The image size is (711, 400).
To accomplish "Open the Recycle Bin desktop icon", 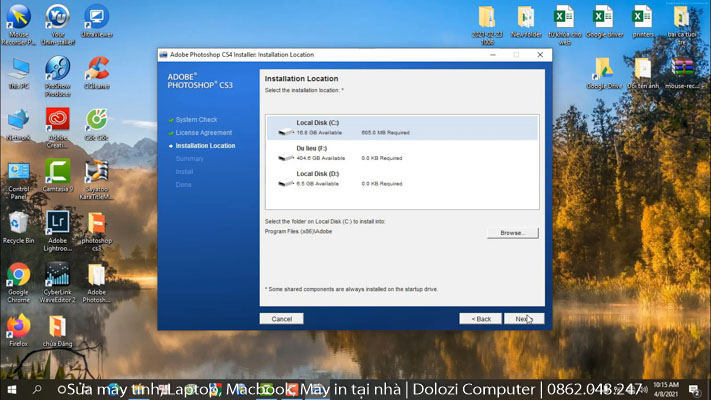I will pos(18,224).
